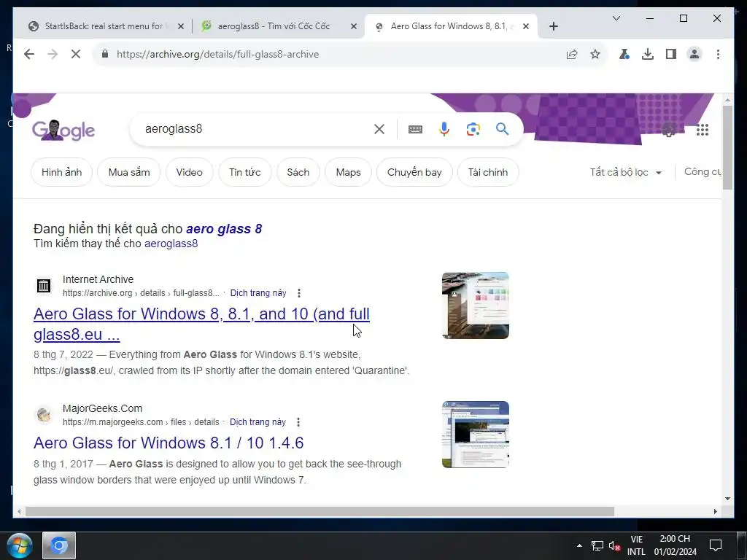Filter results by Video

point(189,172)
